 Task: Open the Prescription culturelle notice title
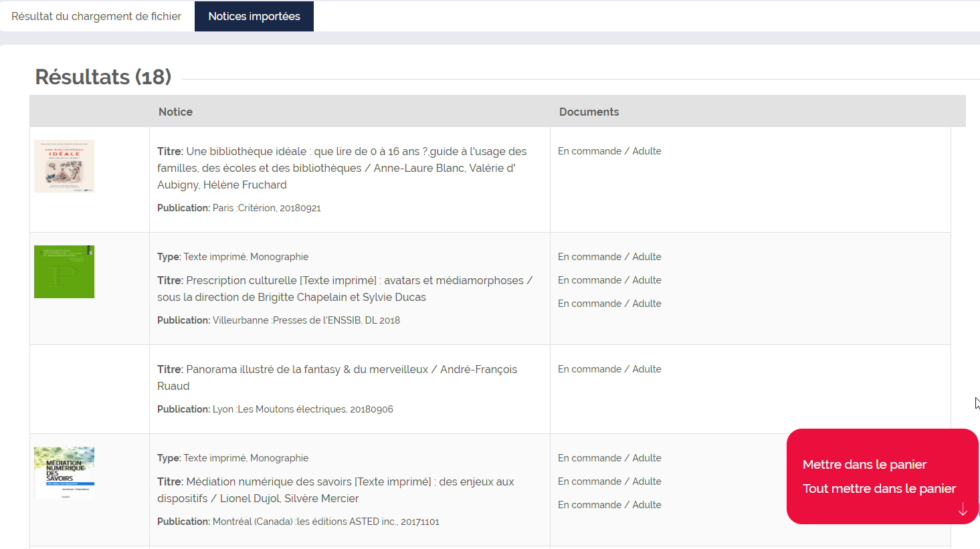[345, 289]
